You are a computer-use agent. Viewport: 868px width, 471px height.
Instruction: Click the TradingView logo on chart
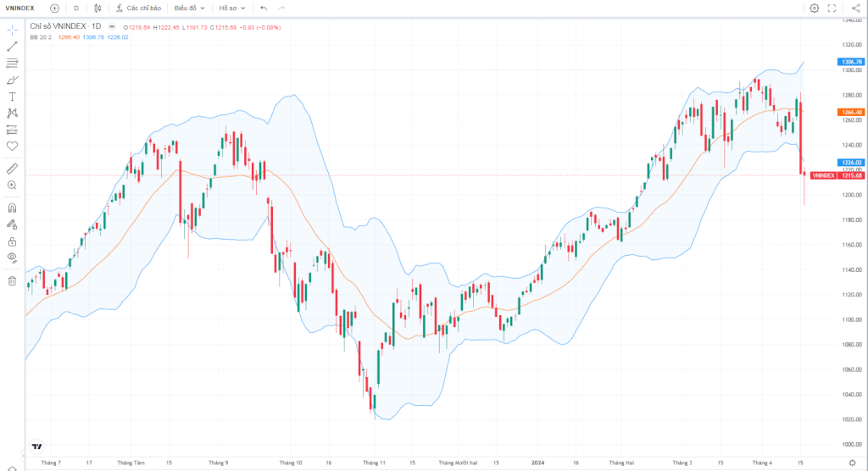click(x=36, y=446)
